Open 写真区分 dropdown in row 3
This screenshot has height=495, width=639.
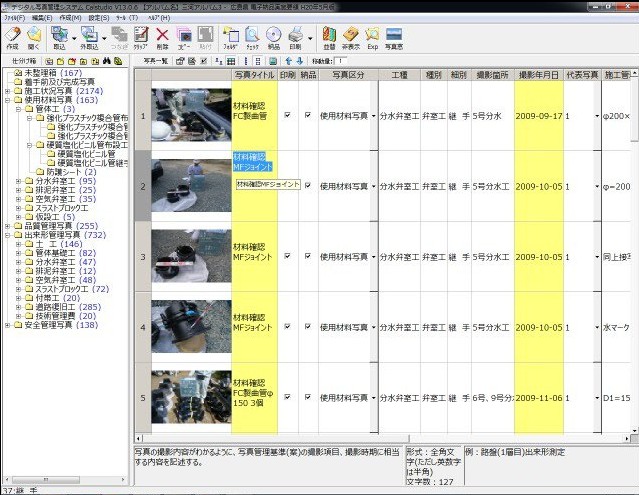pyautogui.click(x=374, y=257)
